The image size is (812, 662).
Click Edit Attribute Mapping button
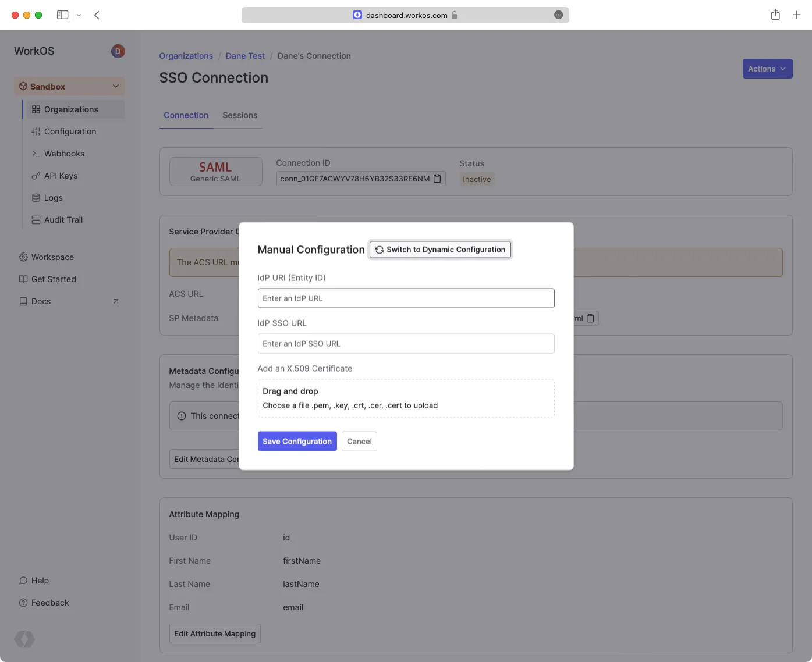[x=215, y=633]
